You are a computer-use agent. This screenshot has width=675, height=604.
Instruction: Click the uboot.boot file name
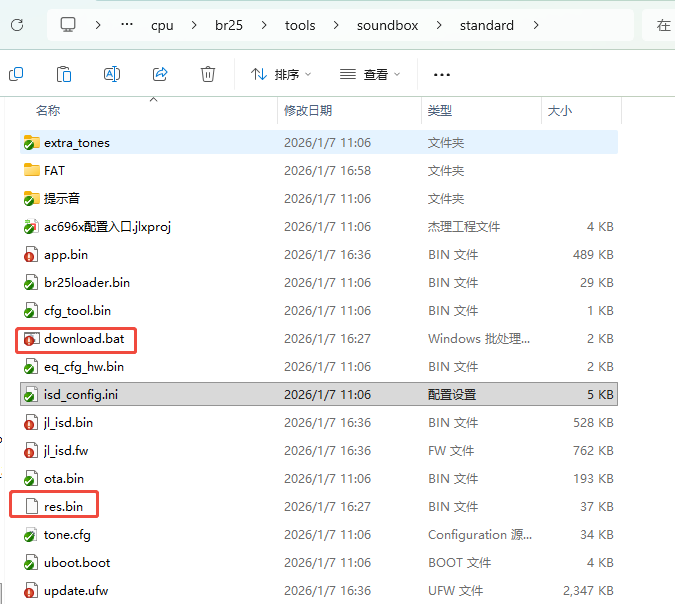point(77,563)
